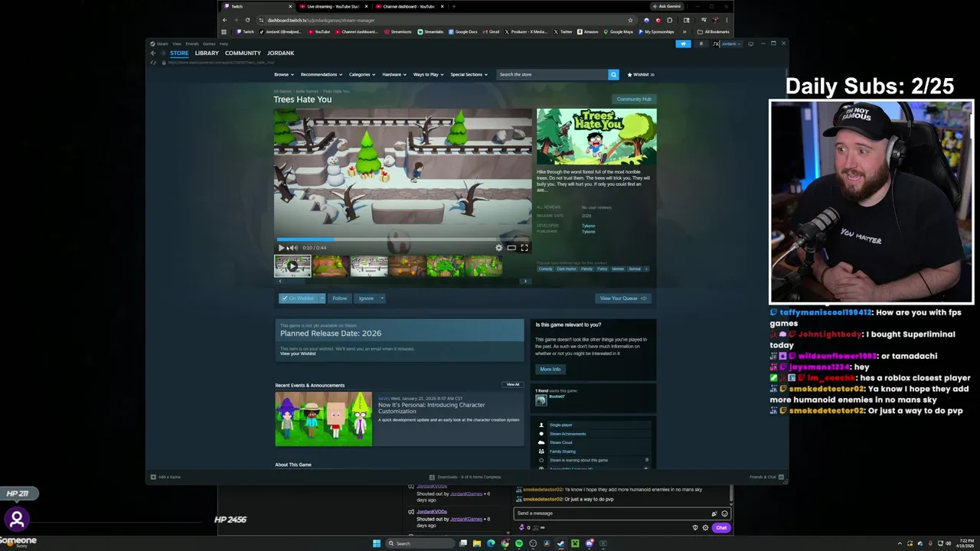Open the JORDANK profile tab
Screen dimensions: 980x551
click(281, 53)
